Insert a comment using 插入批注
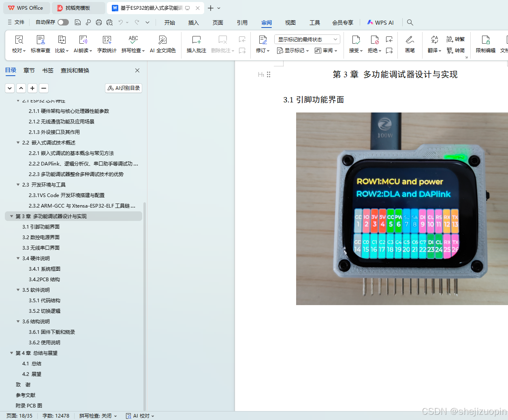This screenshot has height=420, width=508. point(196,44)
